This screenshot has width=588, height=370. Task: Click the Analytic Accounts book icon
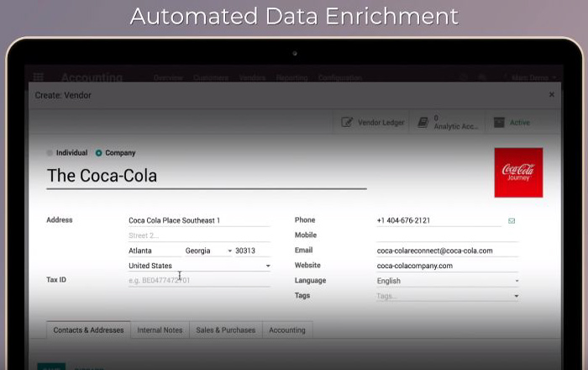(423, 122)
